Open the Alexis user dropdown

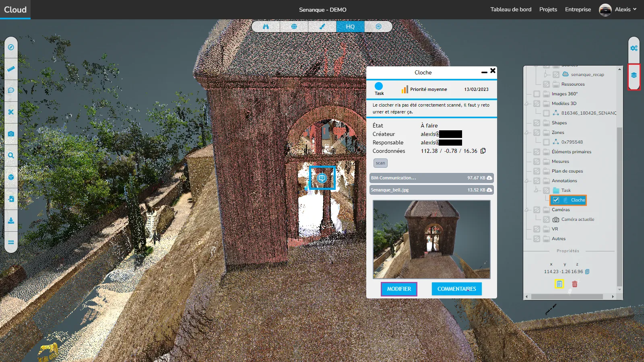[x=625, y=9]
